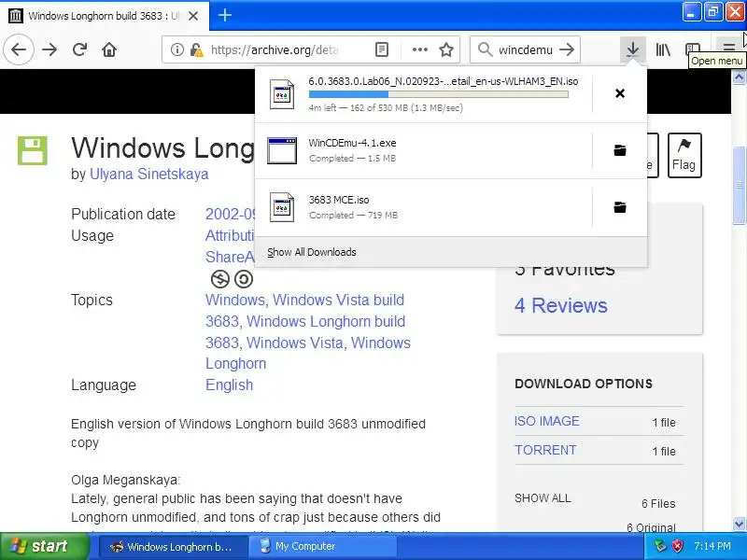This screenshot has height=560, width=747.
Task: Show sidebars toolbar icon
Action: (692, 49)
